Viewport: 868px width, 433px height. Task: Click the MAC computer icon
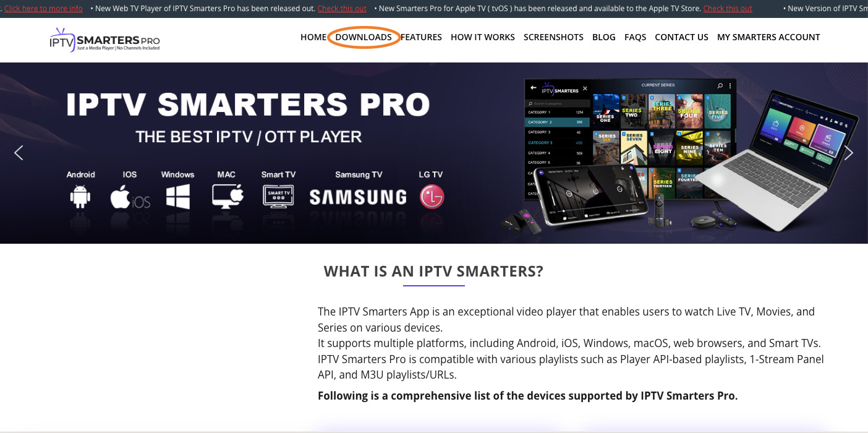228,197
